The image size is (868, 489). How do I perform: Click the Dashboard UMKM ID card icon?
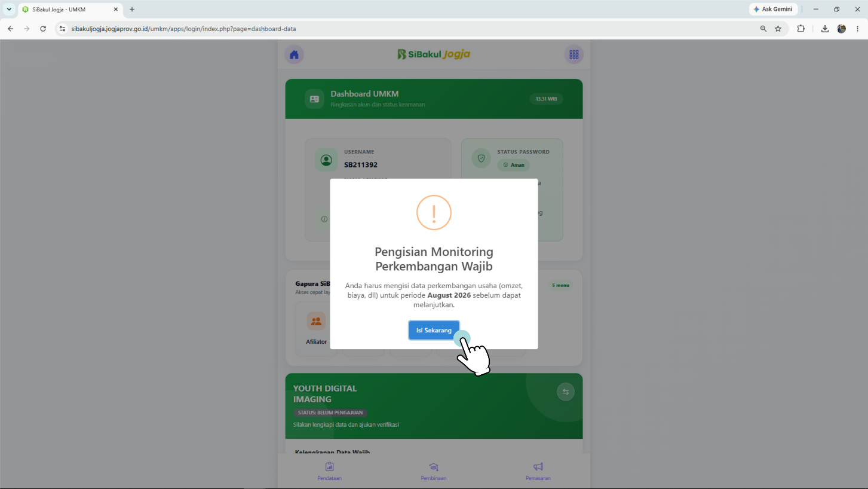pyautogui.click(x=315, y=99)
